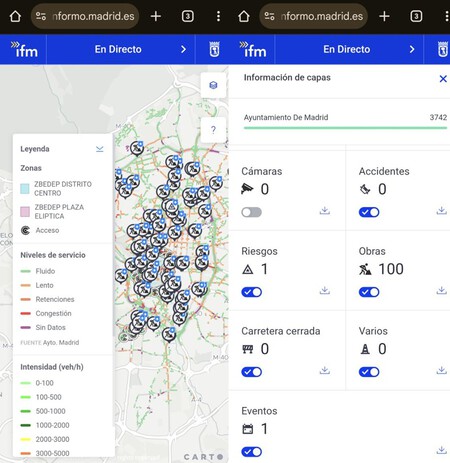Download the Cámaras layer data
The width and height of the screenshot is (450, 463).
pyautogui.click(x=325, y=211)
